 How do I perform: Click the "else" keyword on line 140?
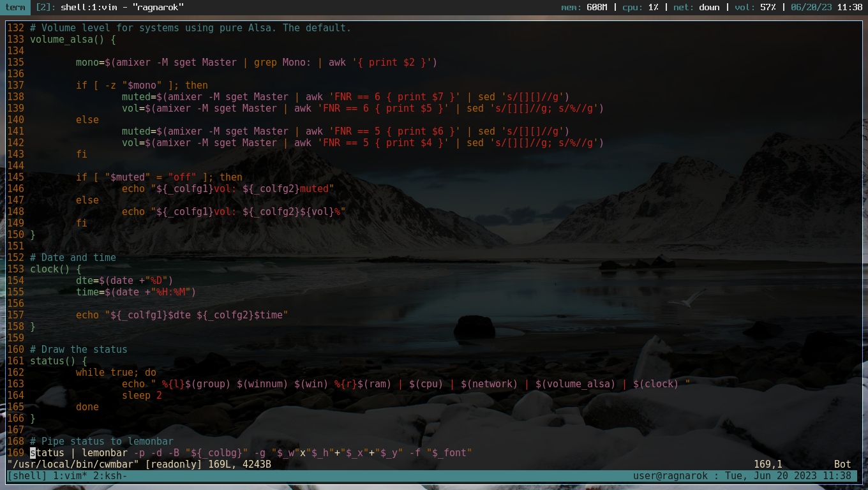tap(87, 120)
